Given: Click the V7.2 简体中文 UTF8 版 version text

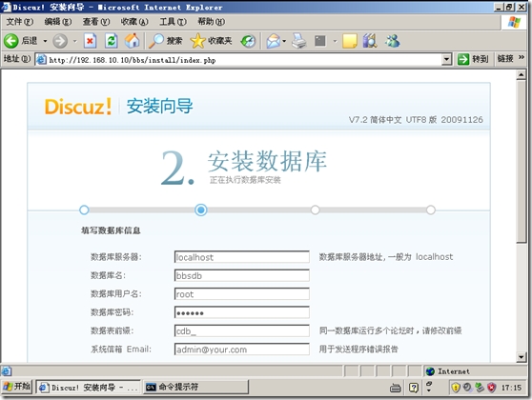Looking at the screenshot, I should pos(416,120).
